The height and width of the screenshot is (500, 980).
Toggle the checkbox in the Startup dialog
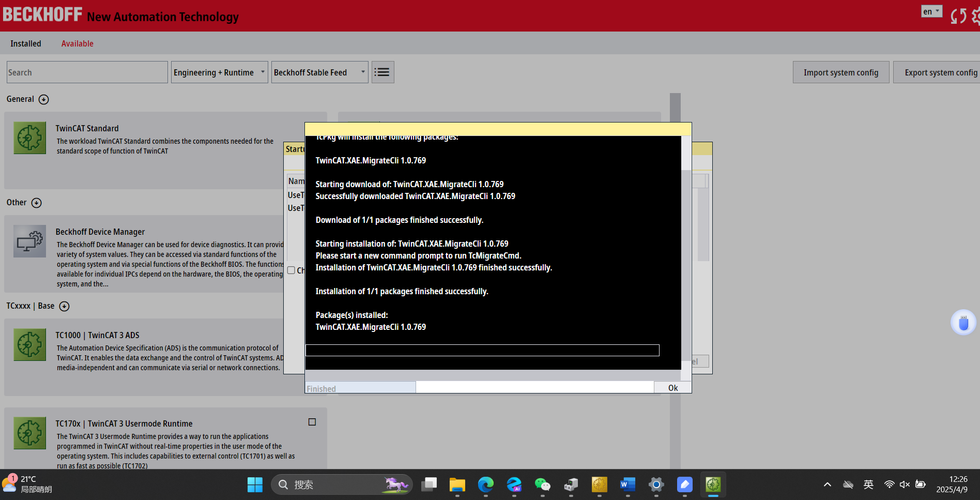click(291, 270)
